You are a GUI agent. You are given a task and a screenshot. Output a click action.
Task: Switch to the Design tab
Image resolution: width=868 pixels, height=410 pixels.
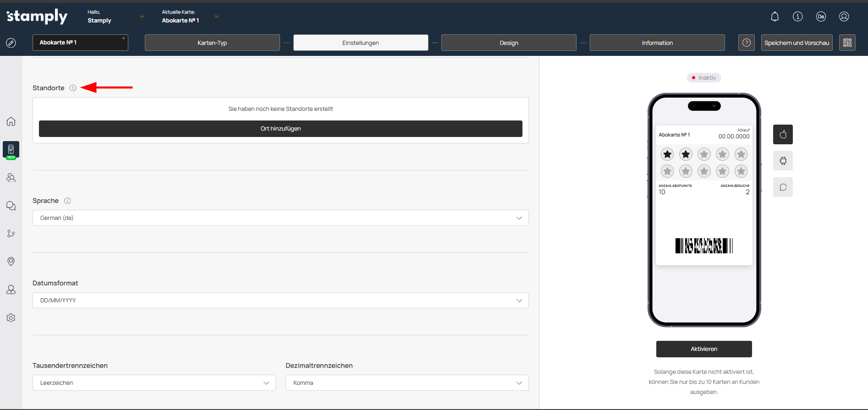[509, 43]
